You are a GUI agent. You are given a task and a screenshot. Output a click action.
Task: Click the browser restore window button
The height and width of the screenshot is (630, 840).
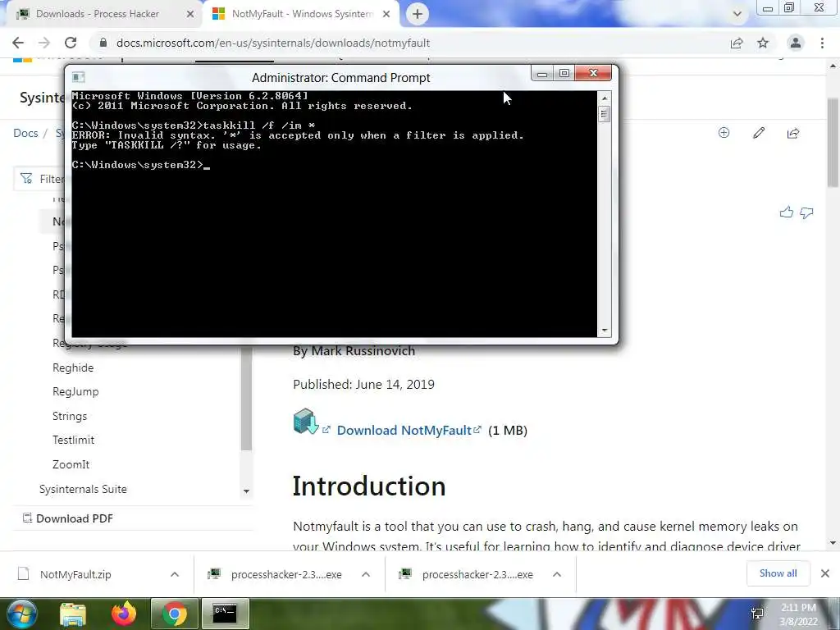click(x=789, y=8)
